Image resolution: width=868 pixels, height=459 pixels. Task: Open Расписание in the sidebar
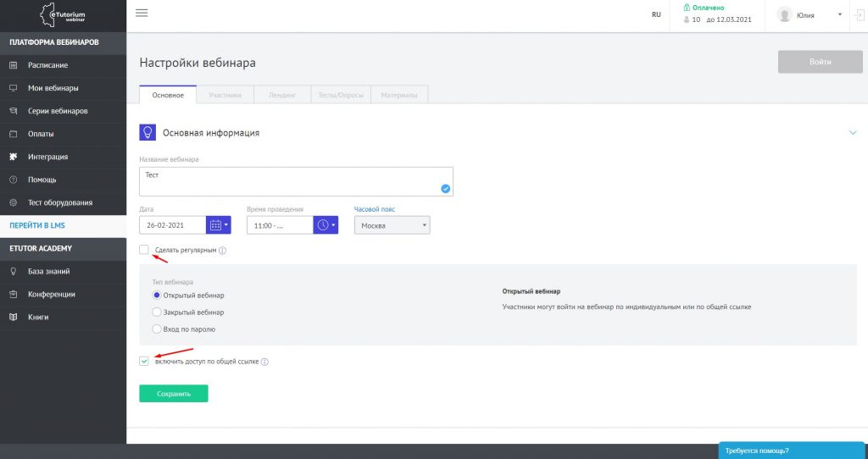point(47,65)
